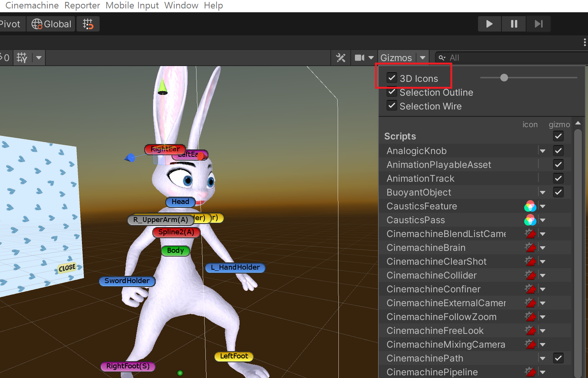
Task: Toggle AnalogicKnob gizmo checkbox
Action: (558, 151)
